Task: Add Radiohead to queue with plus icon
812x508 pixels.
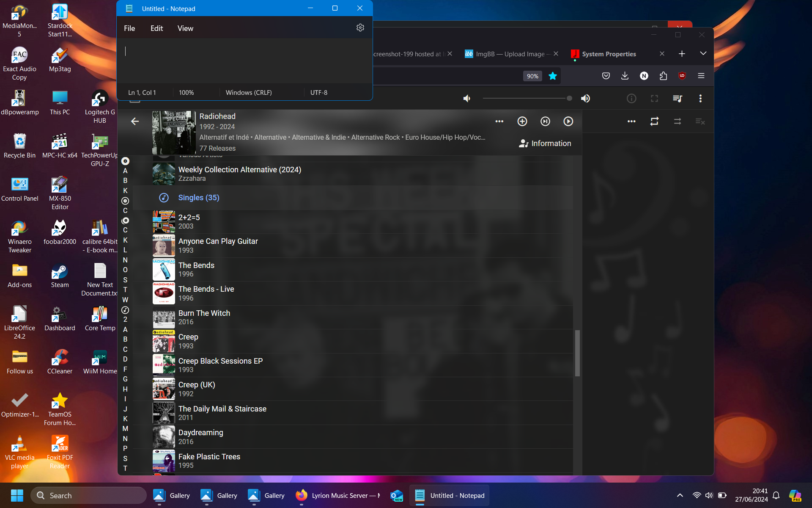Action: (x=522, y=121)
